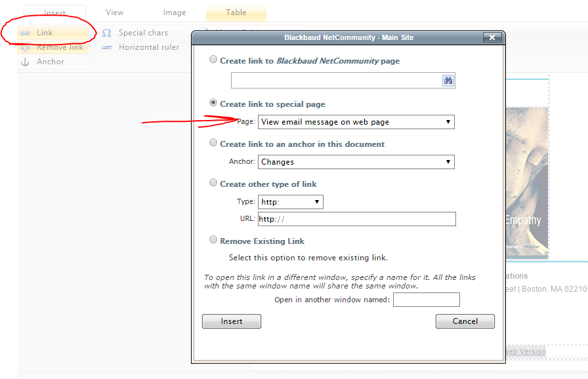Click the Insert button in dialog

coord(232,321)
